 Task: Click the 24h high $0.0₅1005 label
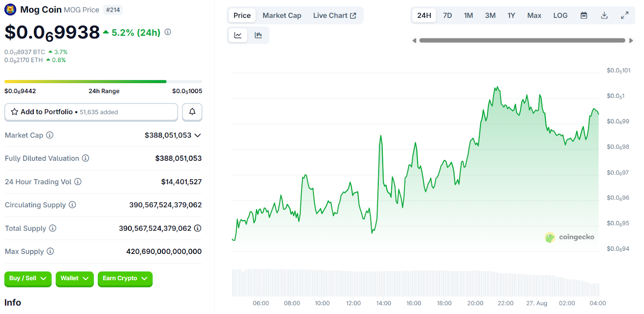coord(187,91)
